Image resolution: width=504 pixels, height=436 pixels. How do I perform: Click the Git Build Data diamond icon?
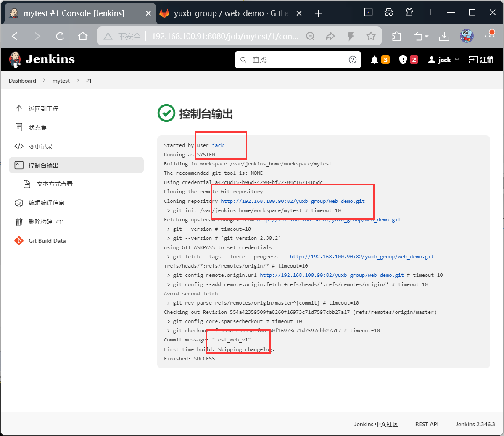pos(19,241)
